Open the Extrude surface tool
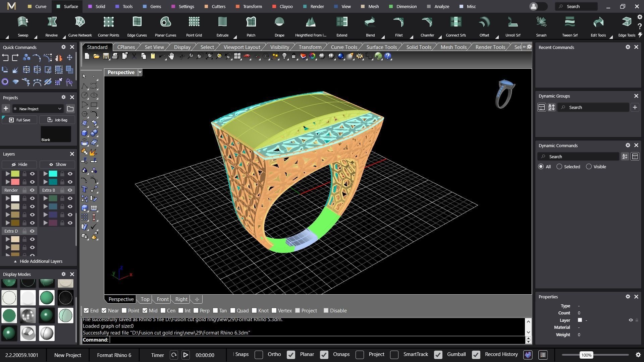This screenshot has width=644, height=362. 222,22
